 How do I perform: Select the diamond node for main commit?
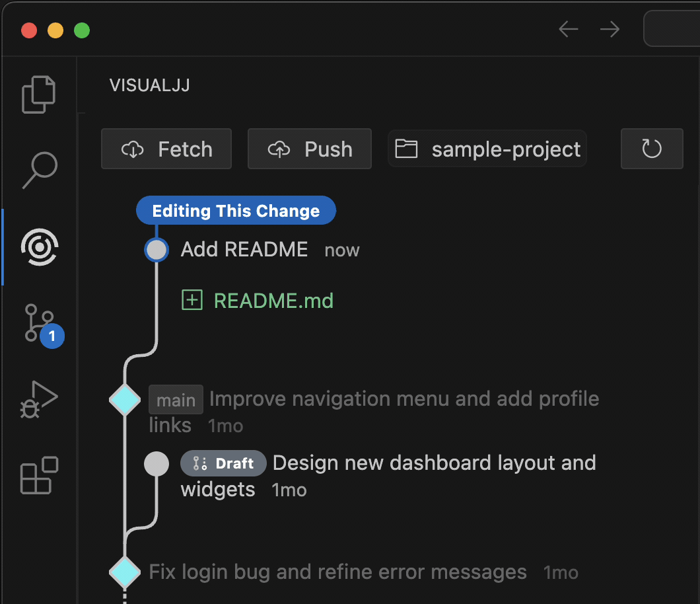pos(124,400)
